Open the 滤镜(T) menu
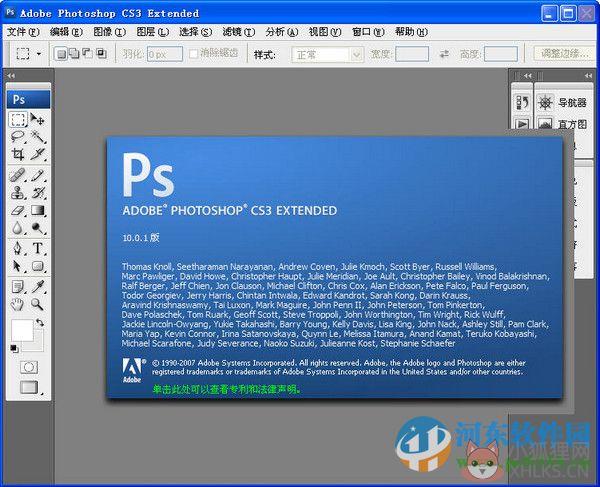The height and width of the screenshot is (487, 600). (239, 32)
